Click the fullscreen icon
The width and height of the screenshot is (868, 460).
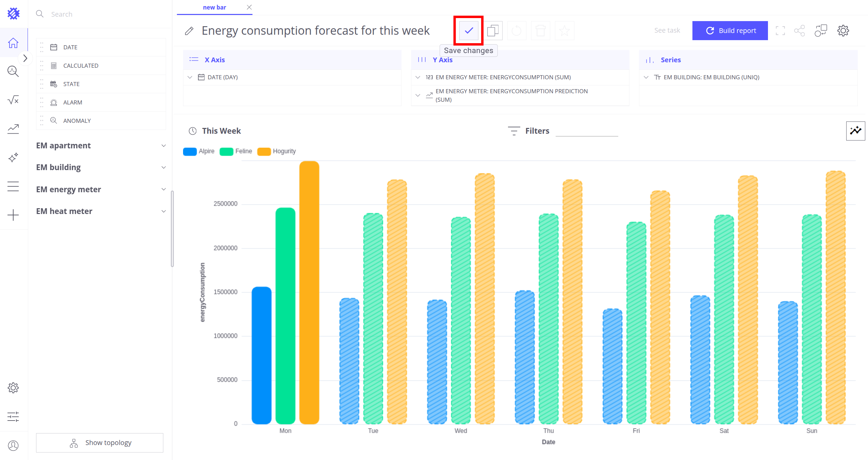[x=780, y=31]
